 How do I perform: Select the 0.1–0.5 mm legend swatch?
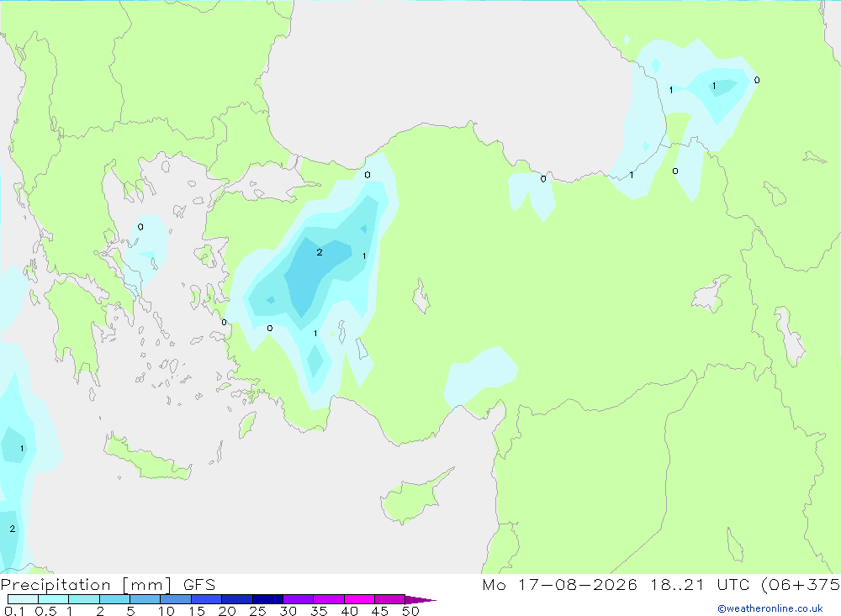tap(23, 599)
